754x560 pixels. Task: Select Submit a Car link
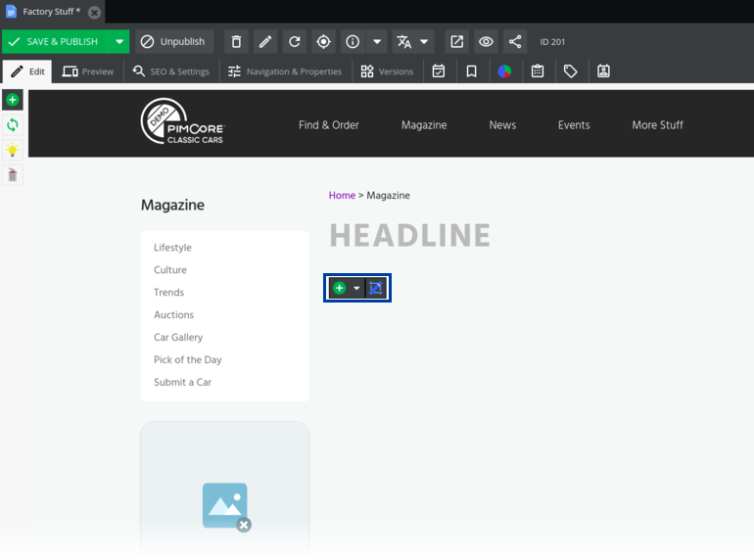tap(183, 382)
